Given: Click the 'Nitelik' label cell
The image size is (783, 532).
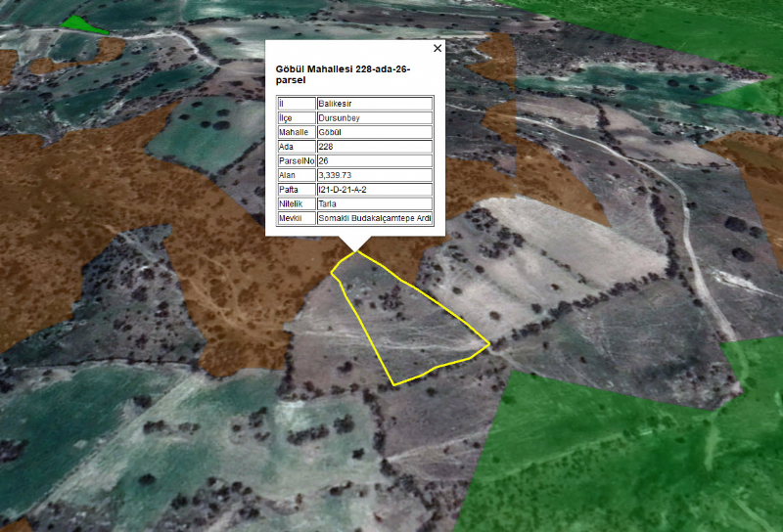Looking at the screenshot, I should 297,204.
